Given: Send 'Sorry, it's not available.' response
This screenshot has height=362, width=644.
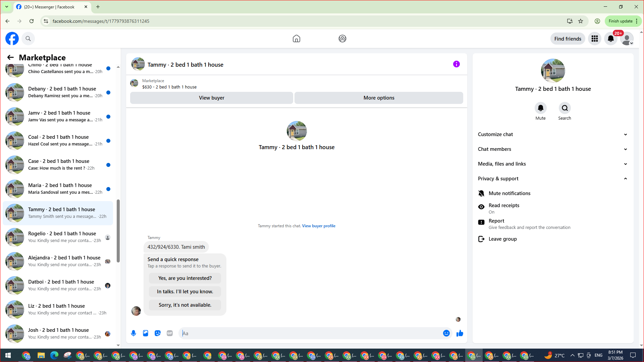Looking at the screenshot, I should [x=185, y=305].
